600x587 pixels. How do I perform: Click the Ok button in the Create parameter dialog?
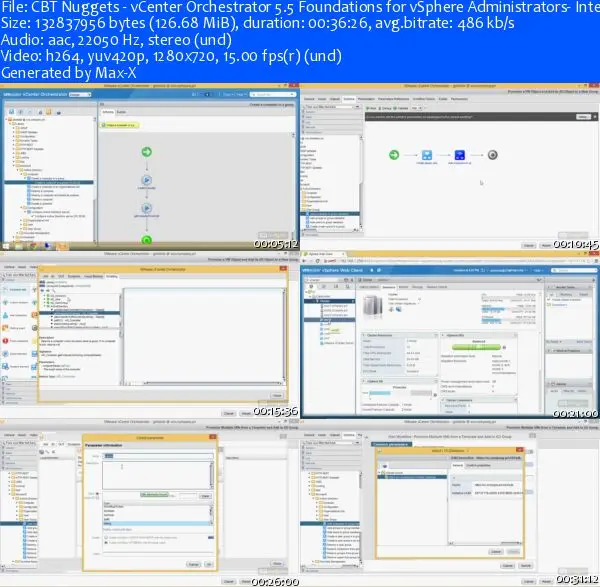209,564
